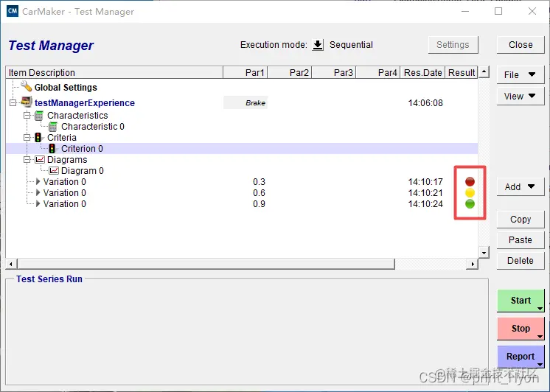Viewport: 550px width, 392px height.
Task: Collapse the Diagrams node
Action: [27, 160]
